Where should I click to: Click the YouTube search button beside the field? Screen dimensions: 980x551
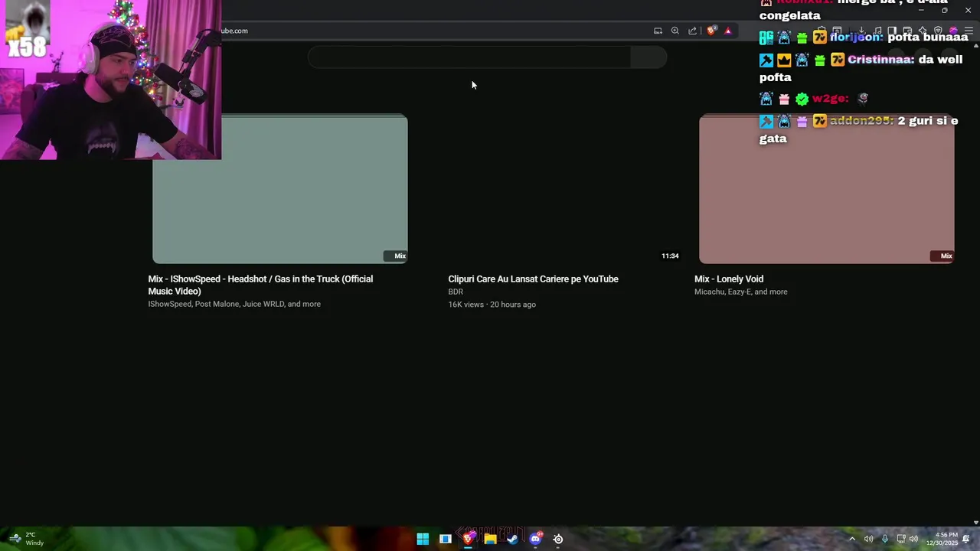[648, 57]
